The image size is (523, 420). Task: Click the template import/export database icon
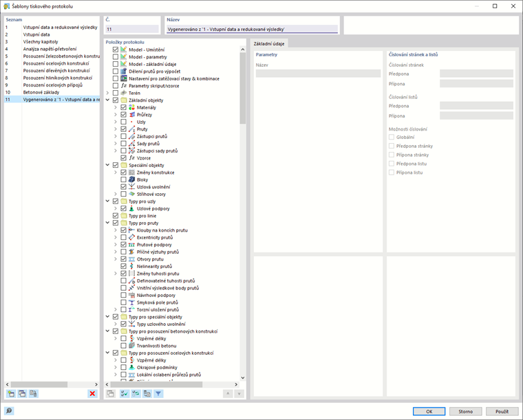click(33, 394)
